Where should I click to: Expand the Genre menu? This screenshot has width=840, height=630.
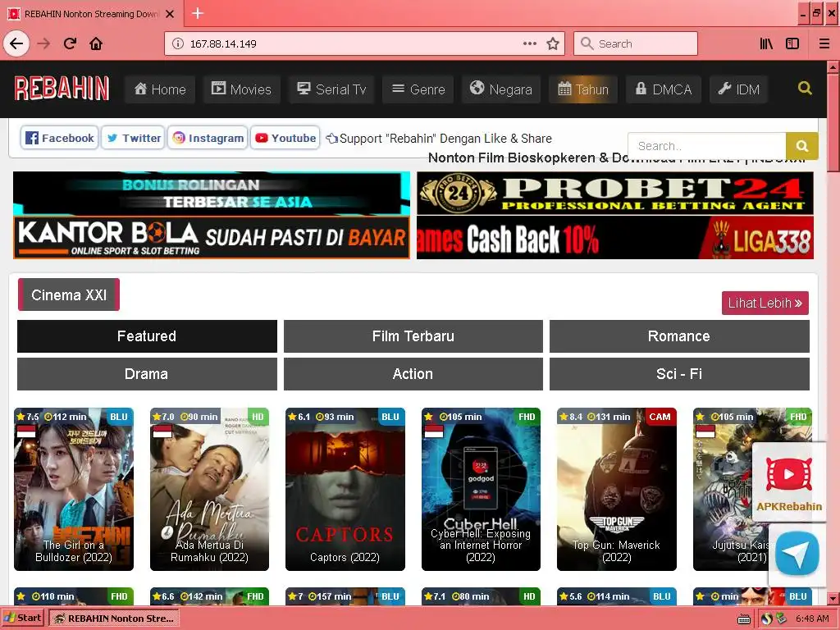[x=418, y=89]
